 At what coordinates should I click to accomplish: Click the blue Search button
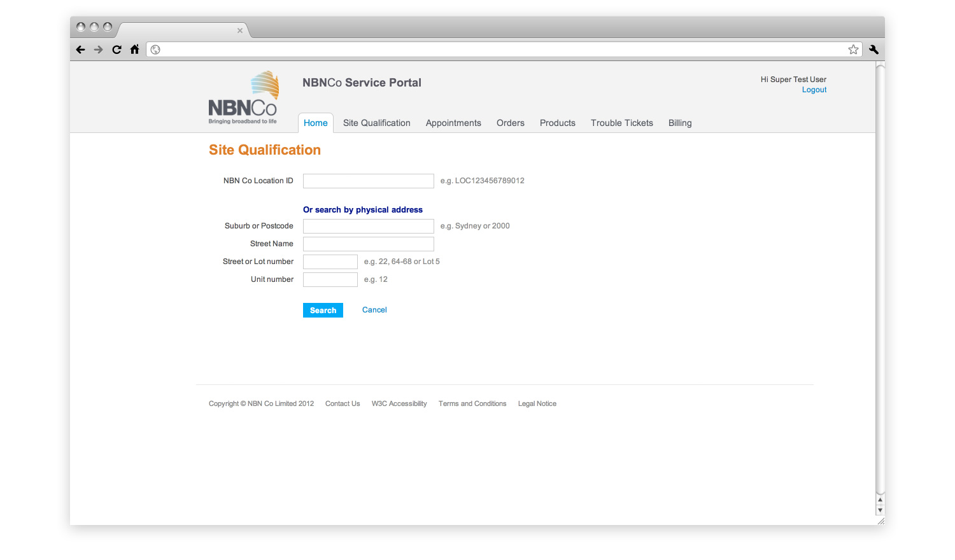pyautogui.click(x=323, y=310)
